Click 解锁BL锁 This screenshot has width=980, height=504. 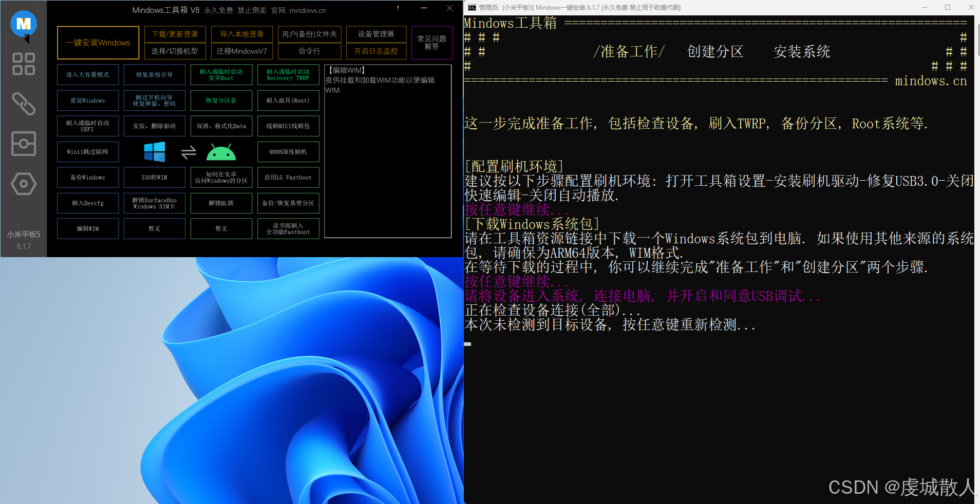[221, 203]
